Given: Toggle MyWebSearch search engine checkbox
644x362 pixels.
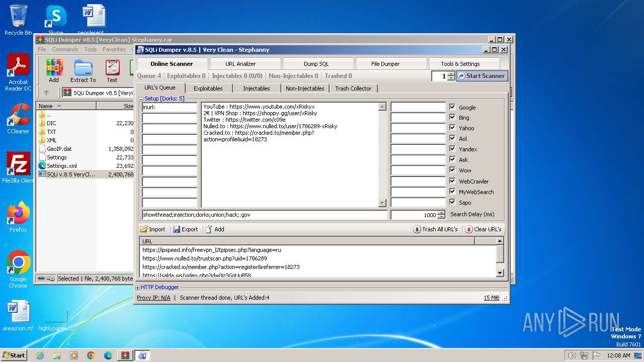Looking at the screenshot, I should tap(452, 192).
